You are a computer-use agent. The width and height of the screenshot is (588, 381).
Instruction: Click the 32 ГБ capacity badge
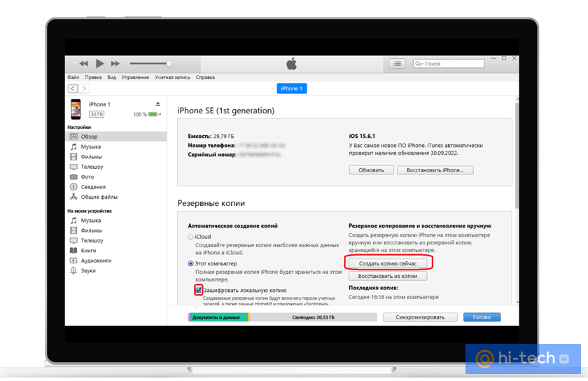pos(97,114)
